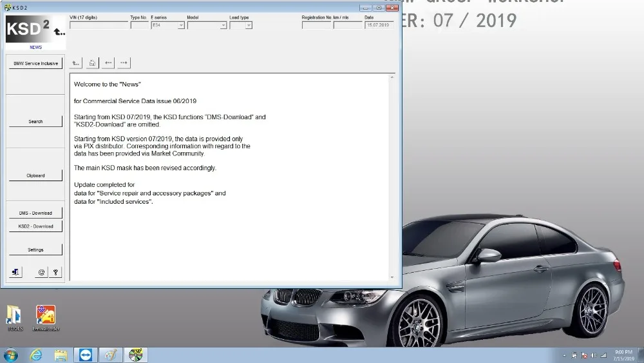
Task: Go forward with the right-arrow toolbar button
Action: tap(124, 63)
